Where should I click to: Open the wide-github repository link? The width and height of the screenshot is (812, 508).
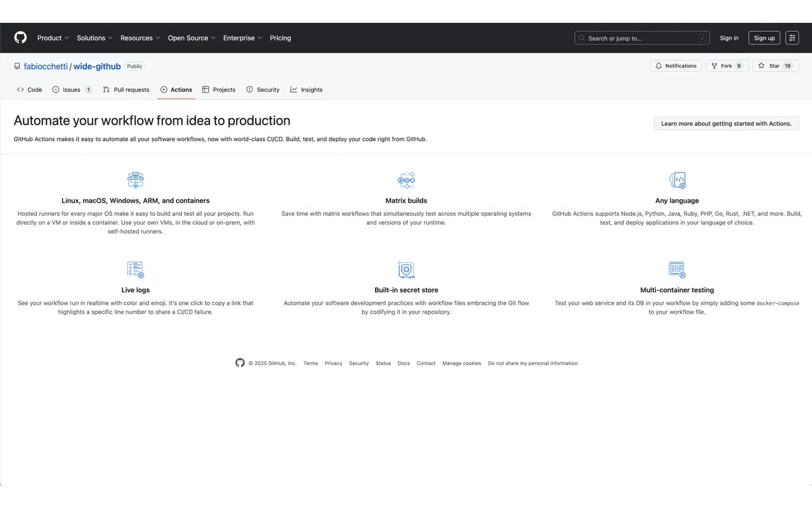pos(97,66)
